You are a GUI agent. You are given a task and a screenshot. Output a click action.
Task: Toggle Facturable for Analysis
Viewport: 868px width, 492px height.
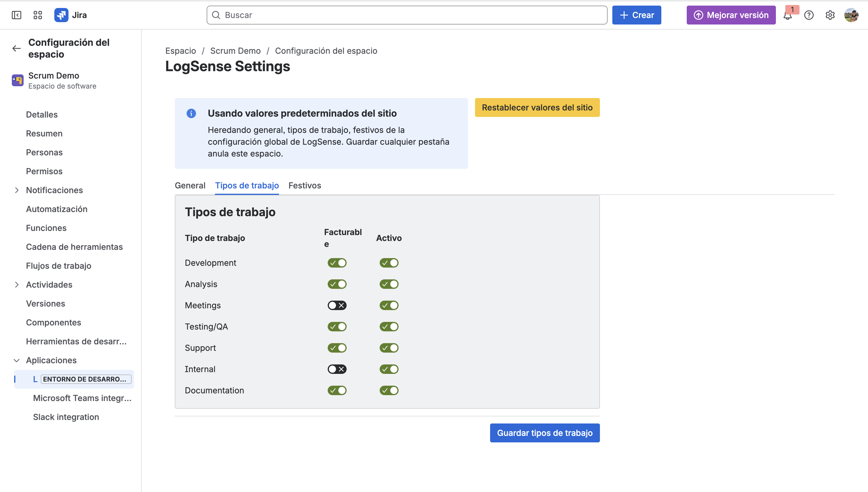coord(337,284)
